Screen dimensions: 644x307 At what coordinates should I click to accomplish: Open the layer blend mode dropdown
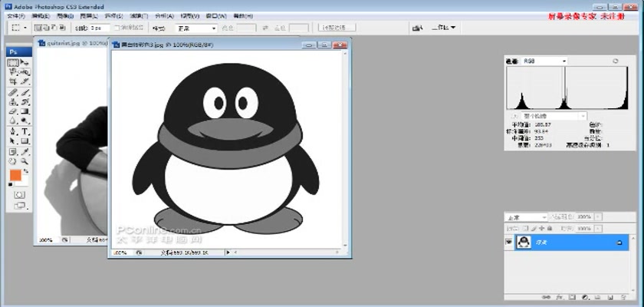tap(527, 217)
